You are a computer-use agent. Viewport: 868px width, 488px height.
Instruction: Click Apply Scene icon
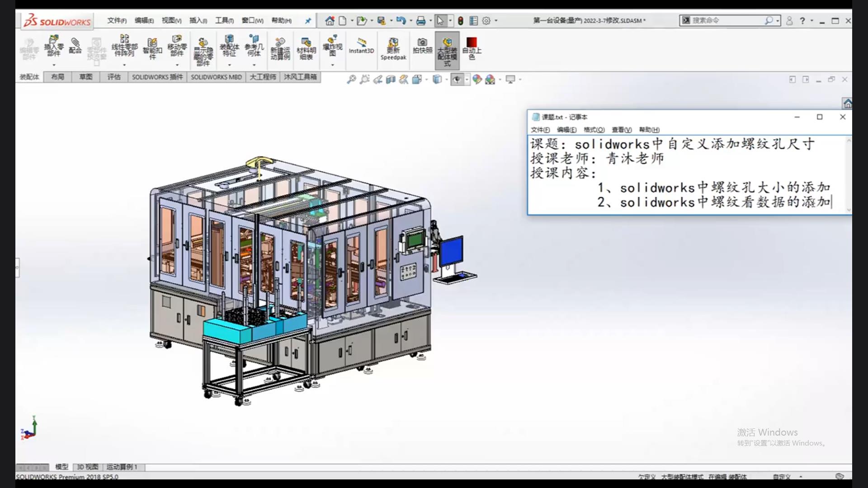point(490,80)
